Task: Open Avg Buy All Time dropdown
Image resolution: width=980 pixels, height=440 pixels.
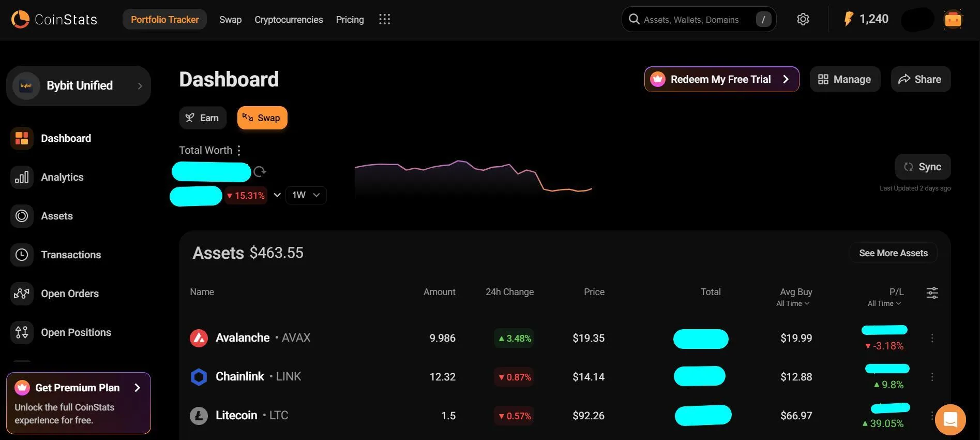Action: [793, 303]
